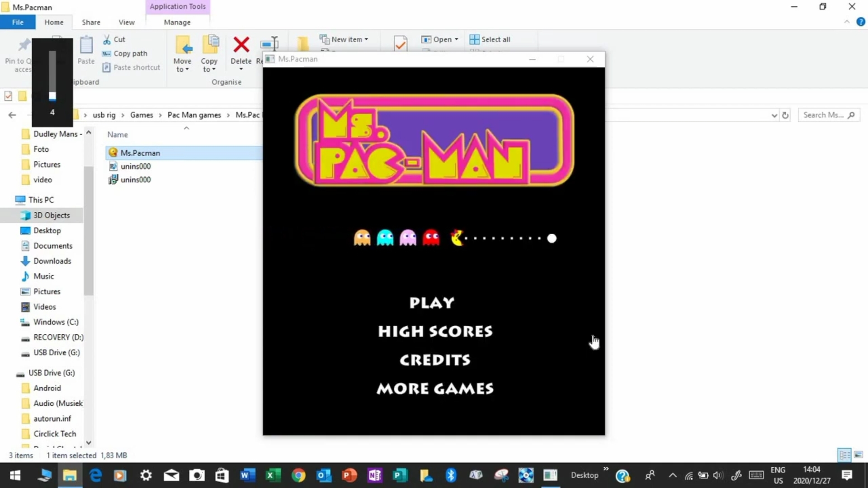Sort files by Name column header

pos(118,135)
